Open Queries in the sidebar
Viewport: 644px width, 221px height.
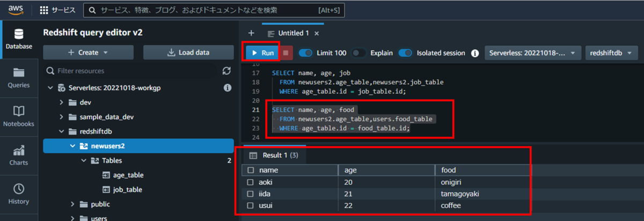(x=19, y=78)
